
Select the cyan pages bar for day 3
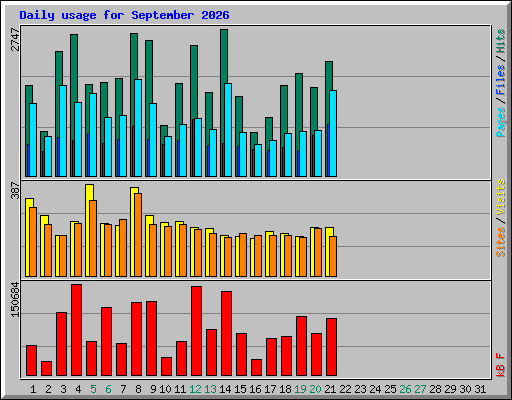coord(63,131)
